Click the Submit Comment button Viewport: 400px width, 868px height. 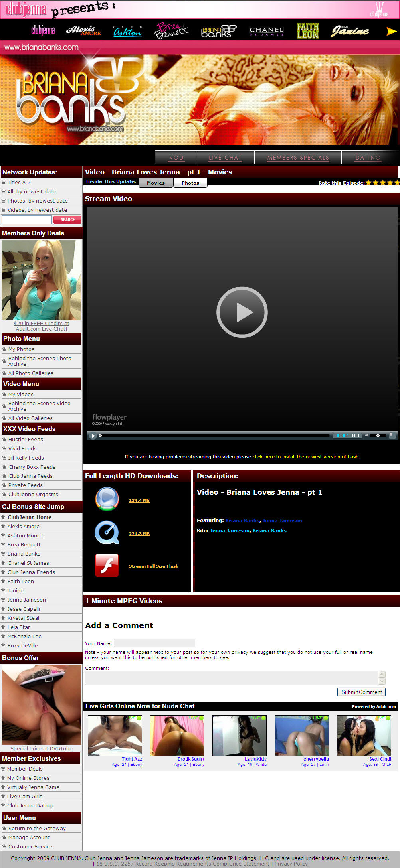pyautogui.click(x=361, y=692)
